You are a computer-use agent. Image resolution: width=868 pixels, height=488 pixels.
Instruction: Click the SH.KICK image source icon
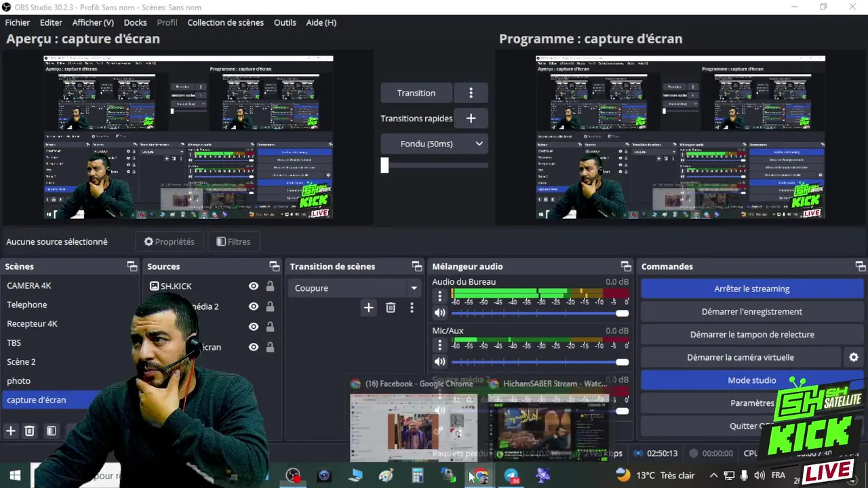(x=154, y=286)
